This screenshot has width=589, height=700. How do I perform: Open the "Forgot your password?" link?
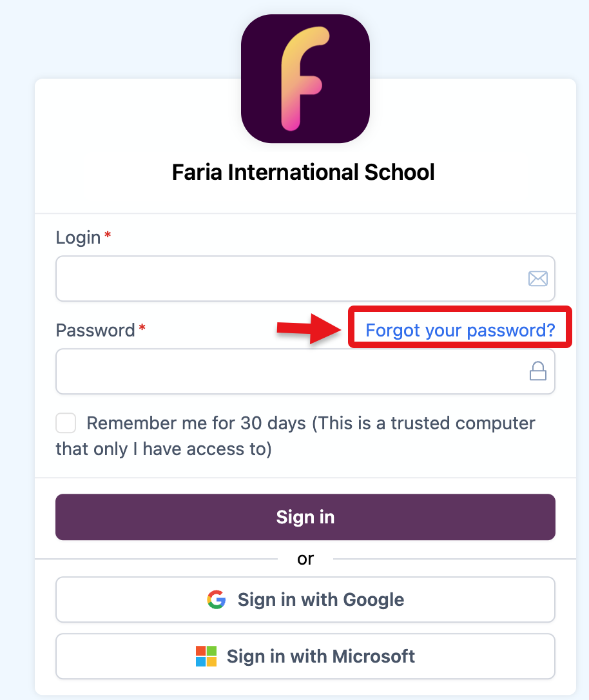coord(460,330)
